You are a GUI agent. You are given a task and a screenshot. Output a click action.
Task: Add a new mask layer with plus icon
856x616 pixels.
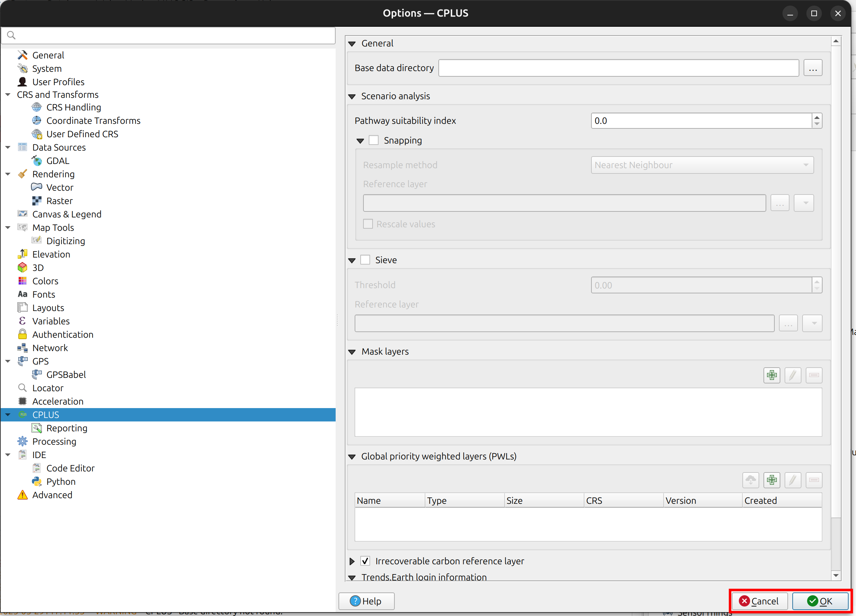tap(772, 375)
